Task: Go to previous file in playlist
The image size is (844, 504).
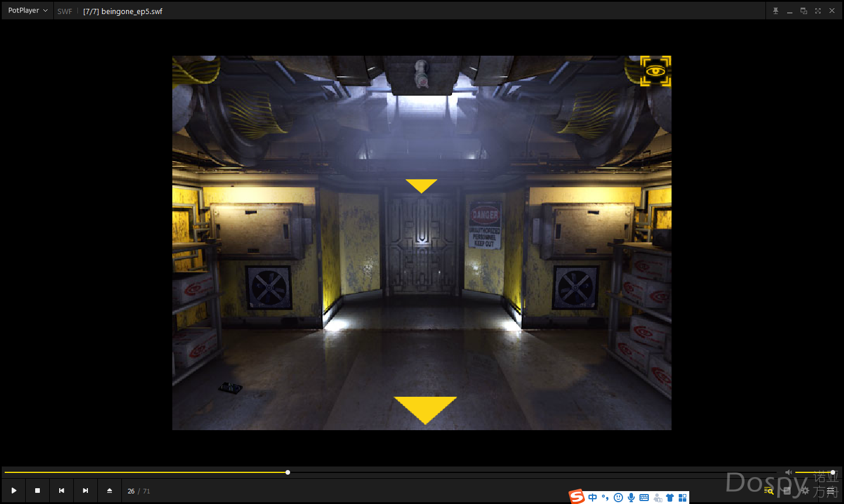Action: pos(62,491)
